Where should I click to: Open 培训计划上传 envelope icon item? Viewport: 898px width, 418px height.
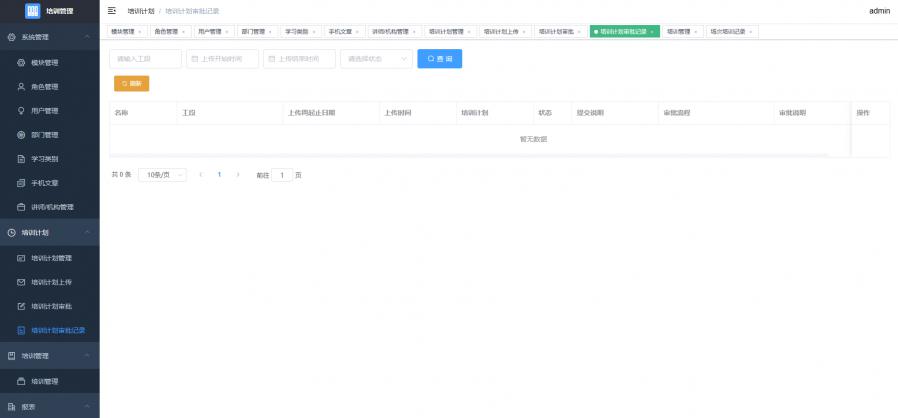pos(51,282)
